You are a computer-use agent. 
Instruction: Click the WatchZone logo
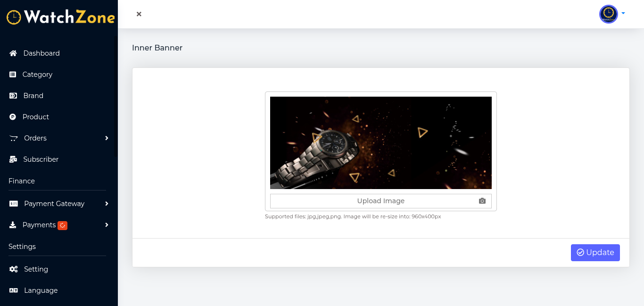(60, 17)
